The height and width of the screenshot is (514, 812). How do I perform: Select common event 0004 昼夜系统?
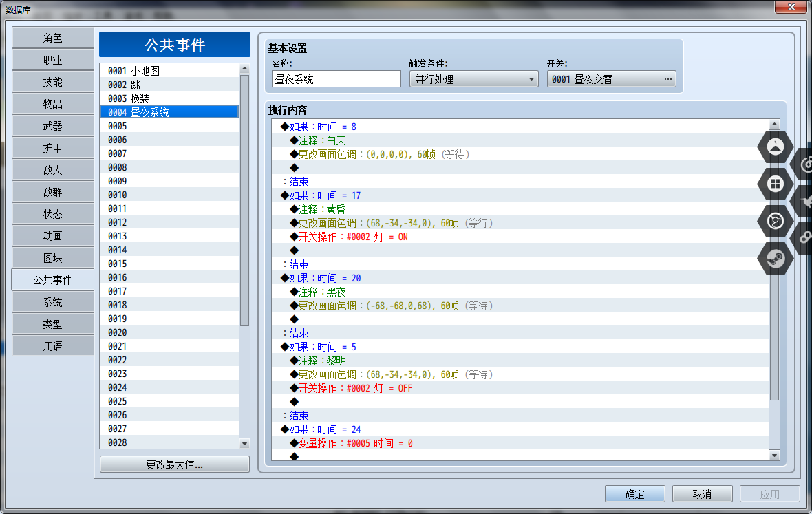tap(169, 111)
